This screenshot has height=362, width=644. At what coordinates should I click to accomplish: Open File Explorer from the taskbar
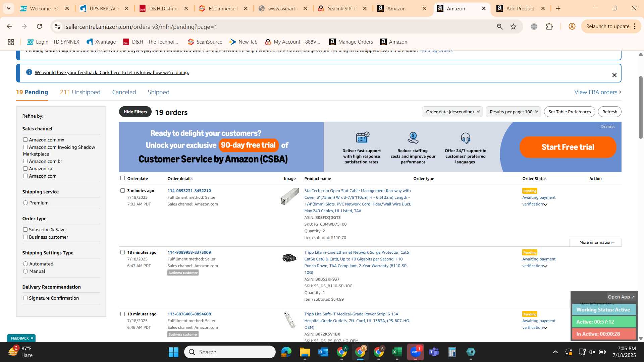pos(305,352)
